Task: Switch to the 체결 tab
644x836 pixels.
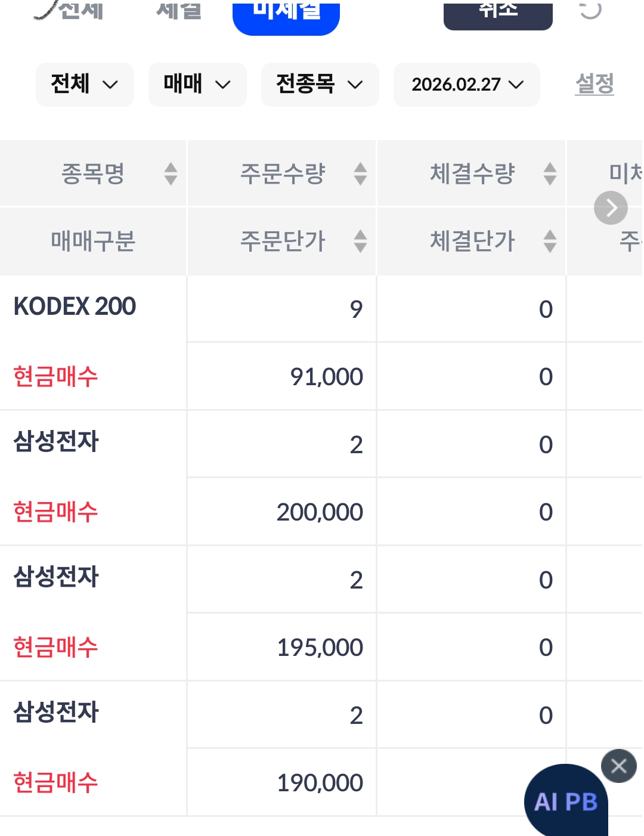Action: click(179, 11)
